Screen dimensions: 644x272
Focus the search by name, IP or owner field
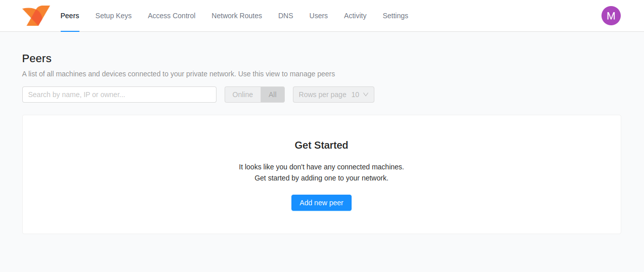(119, 95)
